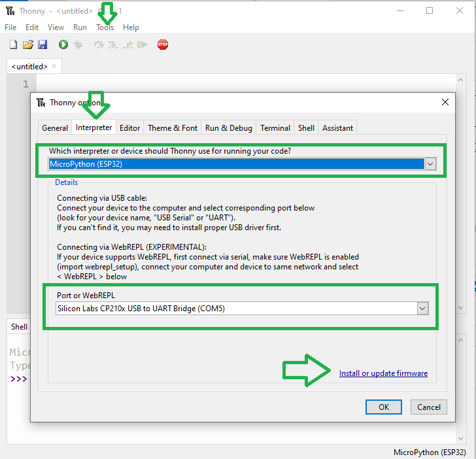476x459 pixels.
Task: Select the Interpreter tab
Action: [x=93, y=127]
